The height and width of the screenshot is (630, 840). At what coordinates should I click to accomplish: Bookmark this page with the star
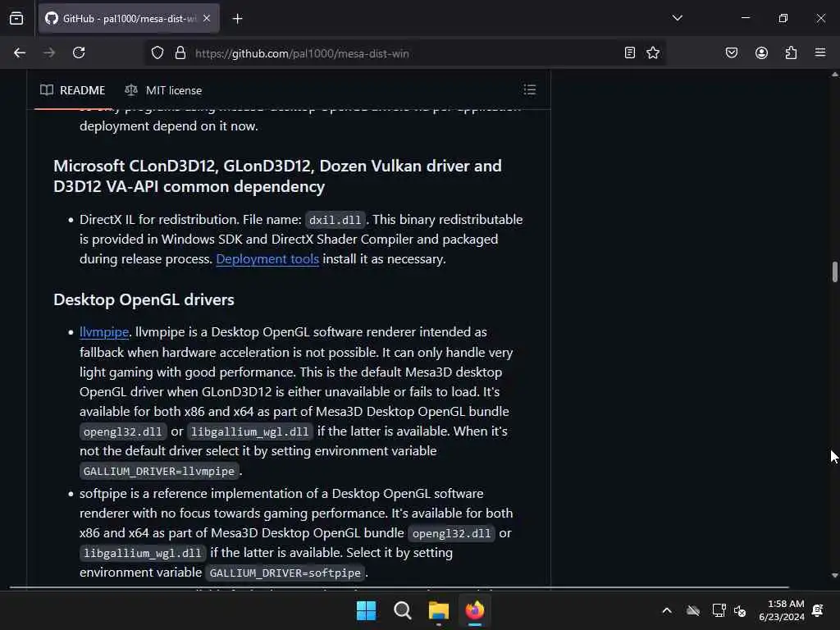pos(652,53)
